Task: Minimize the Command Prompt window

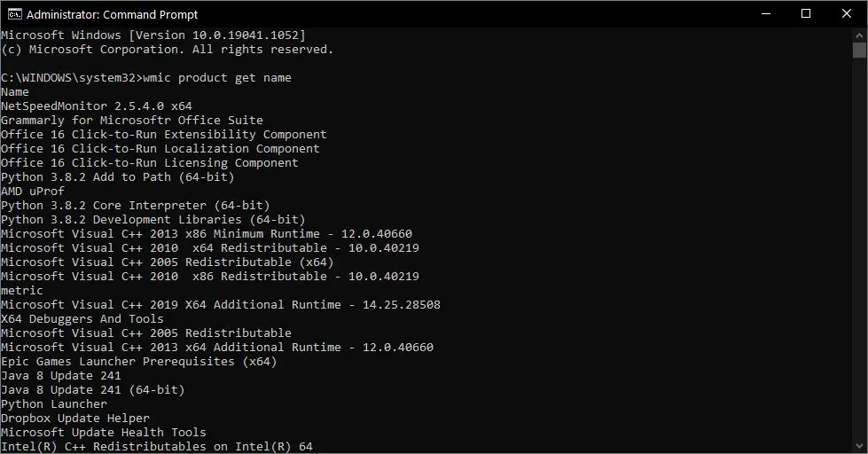Action: coord(766,14)
